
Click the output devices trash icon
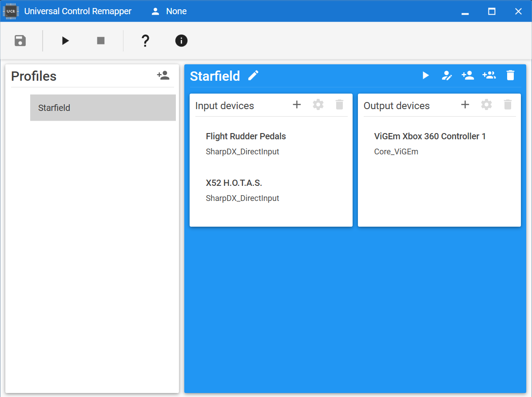click(x=508, y=104)
